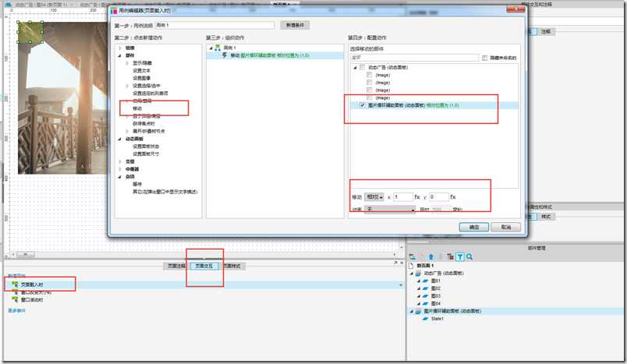Expand the 中继器 action group
This screenshot has height=364, width=627.
[119, 169]
